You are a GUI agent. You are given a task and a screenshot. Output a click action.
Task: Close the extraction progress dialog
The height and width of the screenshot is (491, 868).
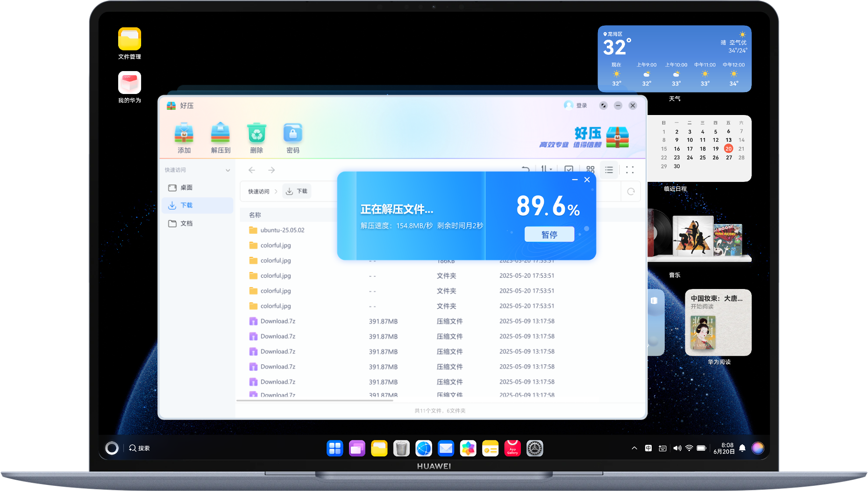click(587, 180)
